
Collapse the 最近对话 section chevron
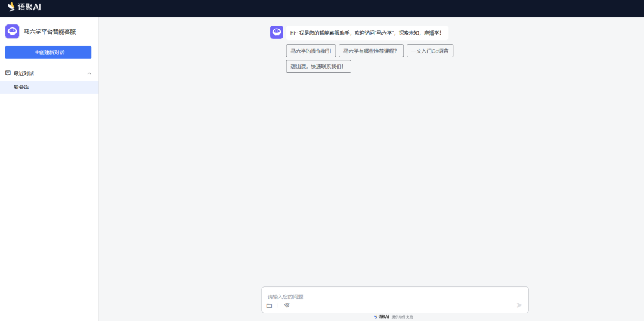pos(89,73)
